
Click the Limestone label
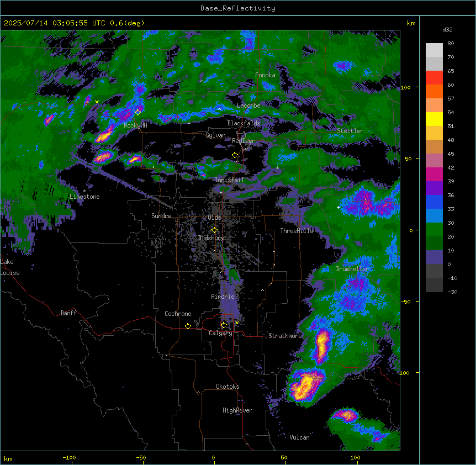click(x=84, y=197)
